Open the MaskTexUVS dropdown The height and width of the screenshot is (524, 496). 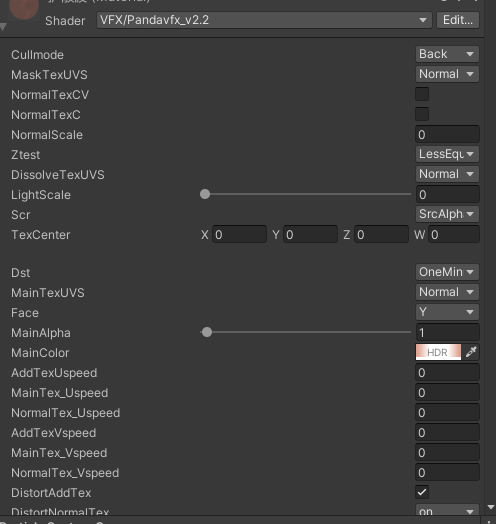click(x=447, y=74)
